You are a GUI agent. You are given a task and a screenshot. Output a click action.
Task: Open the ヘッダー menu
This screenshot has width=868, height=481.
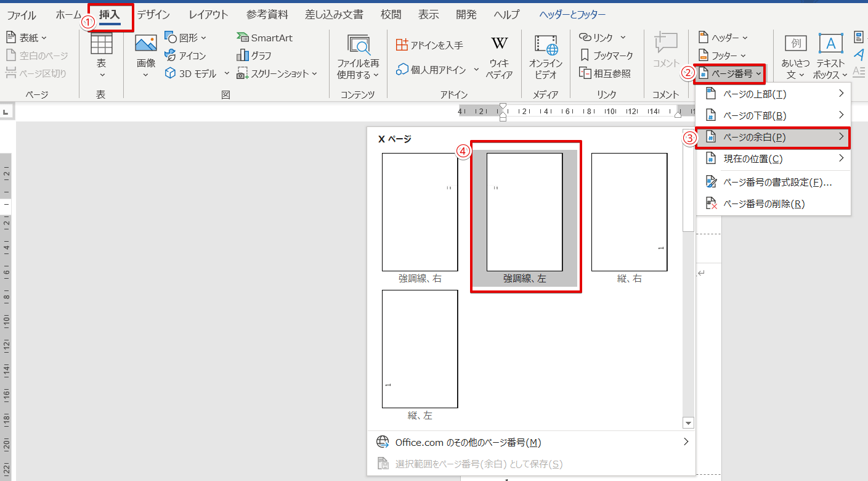(x=723, y=38)
